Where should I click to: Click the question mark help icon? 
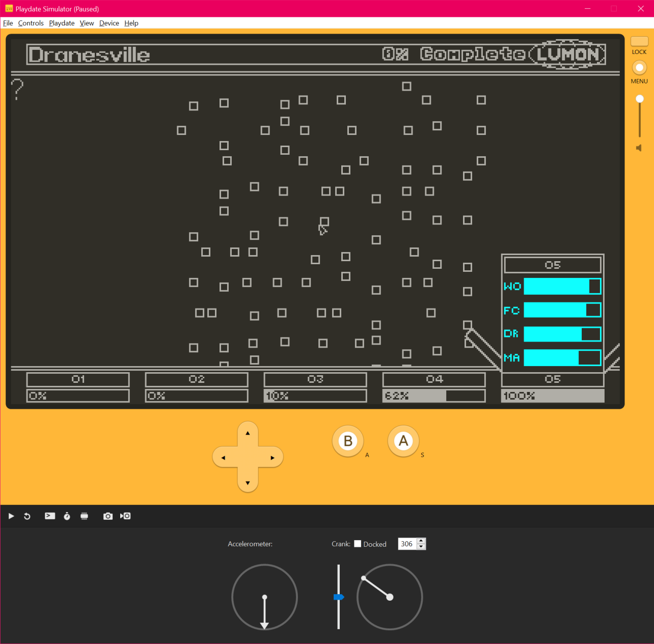tap(17, 89)
